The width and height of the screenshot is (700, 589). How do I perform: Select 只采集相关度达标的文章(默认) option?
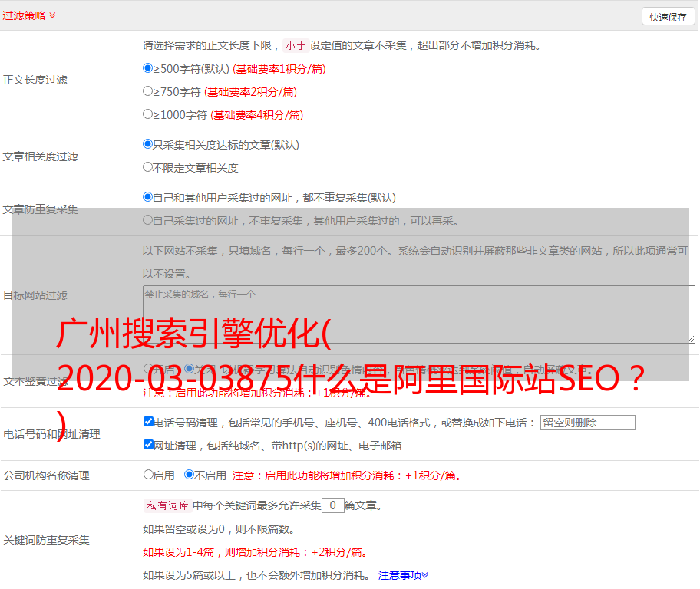[148, 144]
